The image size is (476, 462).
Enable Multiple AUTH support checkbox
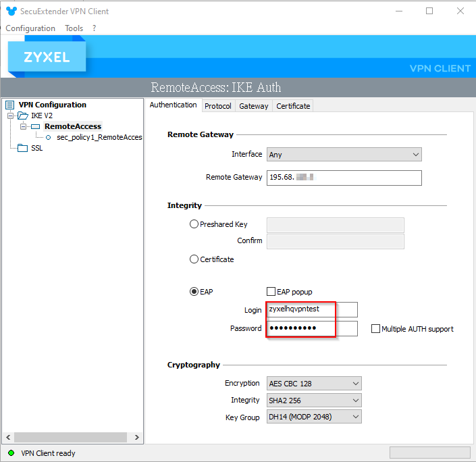pos(375,329)
